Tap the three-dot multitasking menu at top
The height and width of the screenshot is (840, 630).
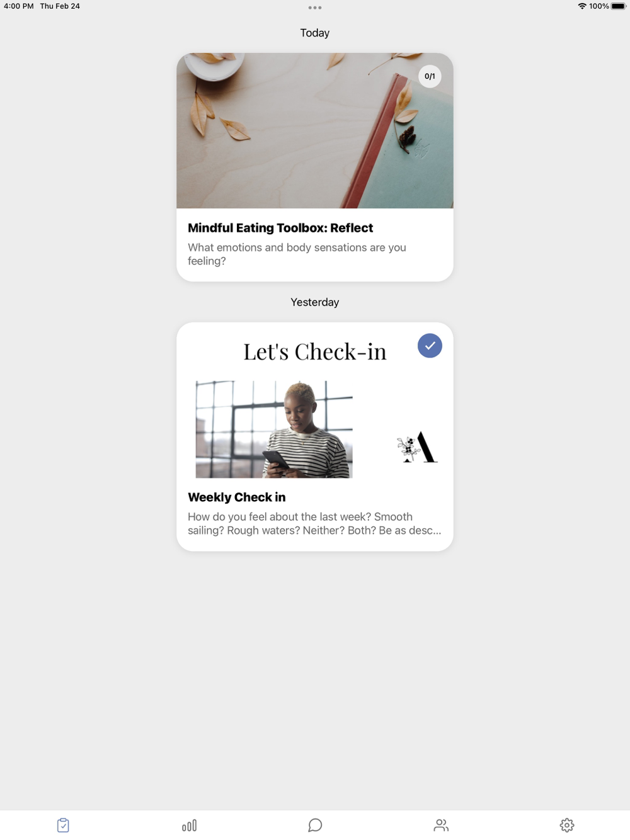[x=315, y=8]
